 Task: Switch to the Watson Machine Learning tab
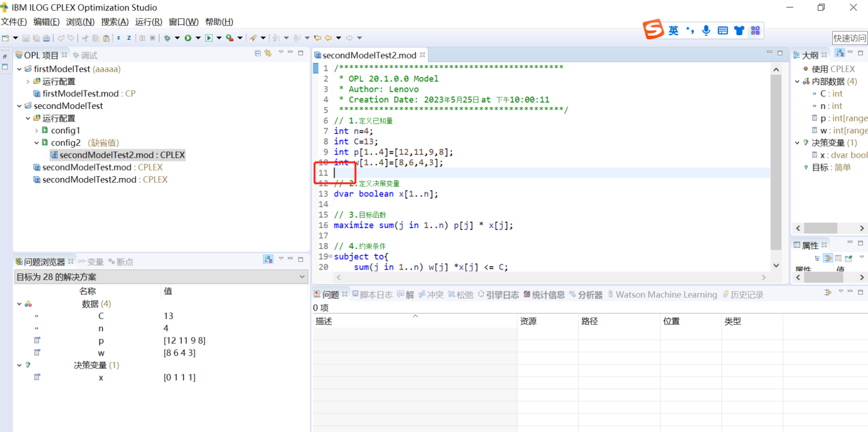[x=663, y=295]
